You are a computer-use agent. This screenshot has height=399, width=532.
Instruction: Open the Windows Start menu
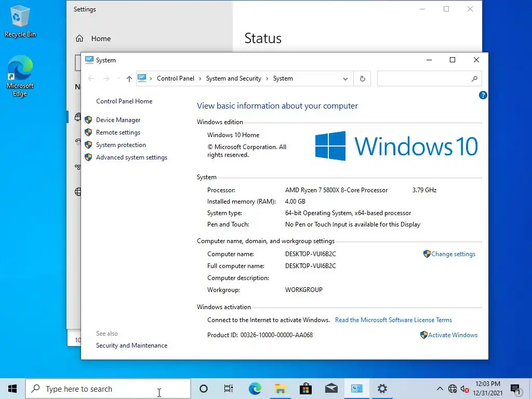(12, 389)
